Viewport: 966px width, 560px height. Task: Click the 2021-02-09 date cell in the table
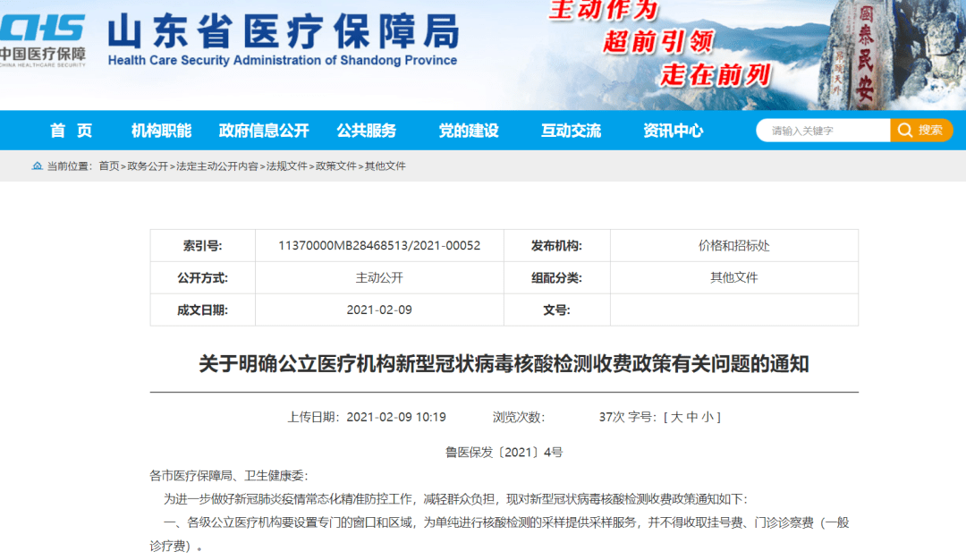point(379,310)
